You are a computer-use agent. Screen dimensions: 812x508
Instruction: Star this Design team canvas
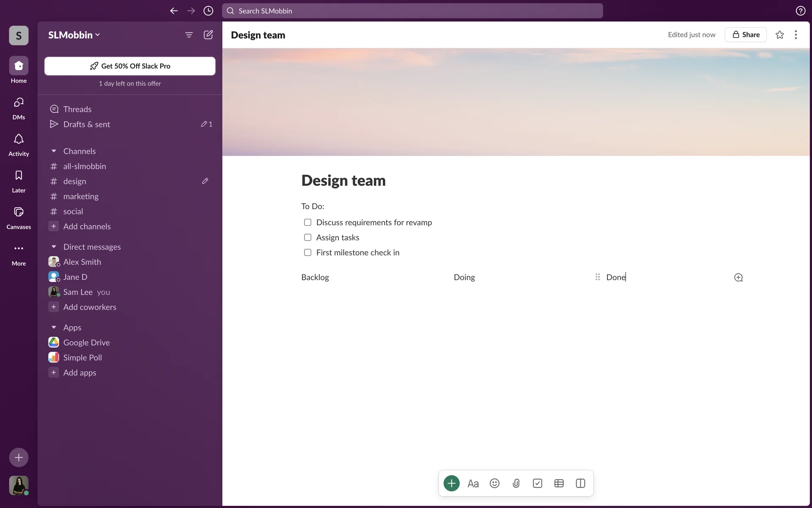point(779,35)
